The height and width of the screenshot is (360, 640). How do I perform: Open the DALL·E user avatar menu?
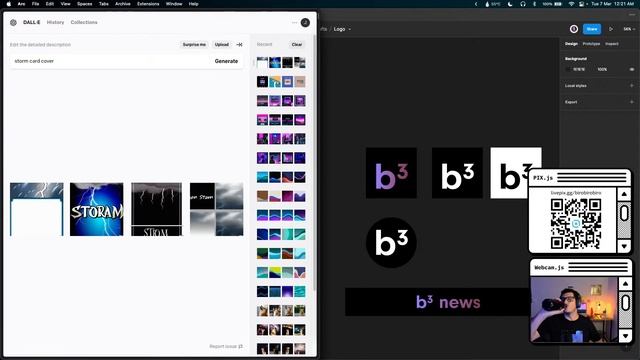pyautogui.click(x=305, y=22)
